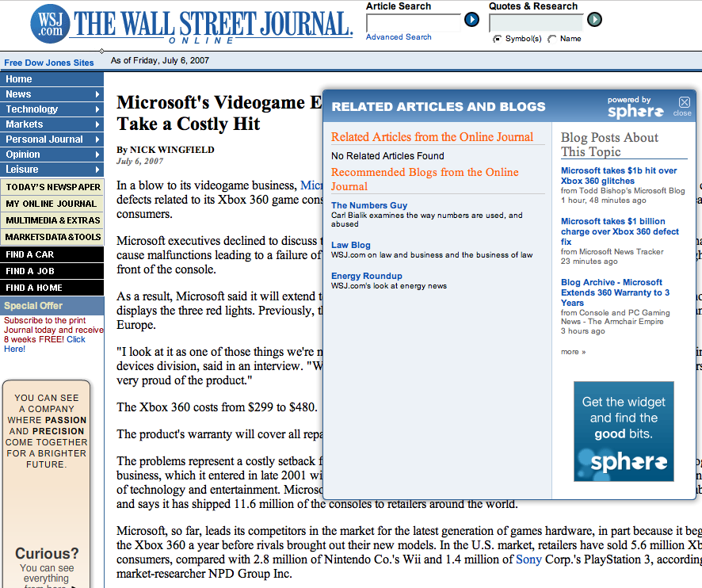This screenshot has width=702, height=588.
Task: Focus the Quotes & Research input field
Action: click(536, 22)
